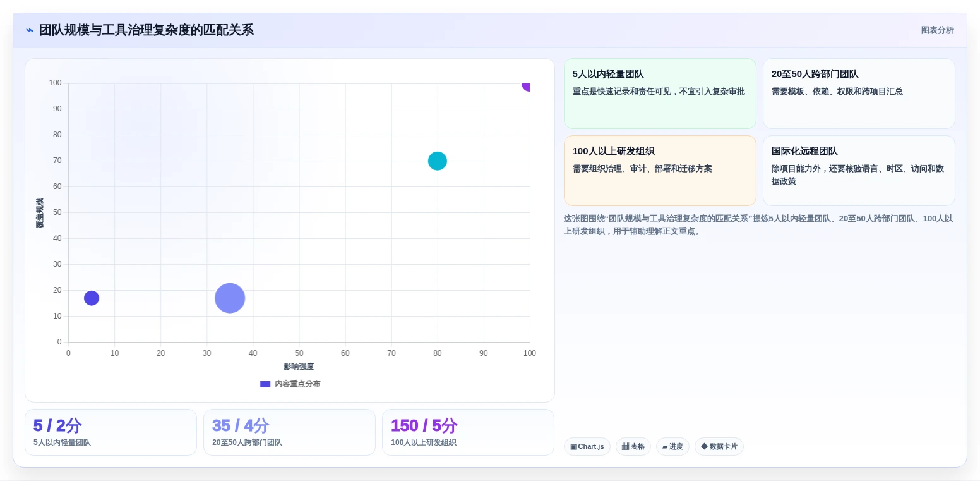Image resolution: width=980 pixels, height=481 pixels.
Task: Click the Chart.js tag chip
Action: tap(587, 447)
